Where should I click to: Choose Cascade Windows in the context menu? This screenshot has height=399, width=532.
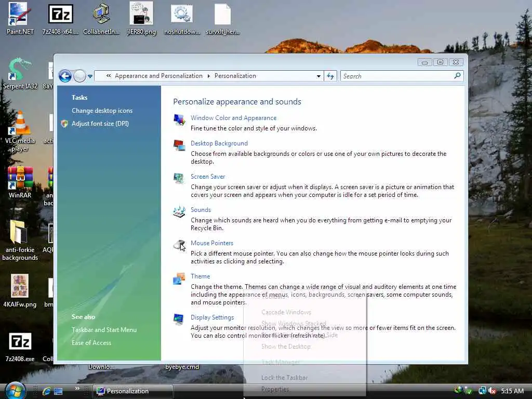tap(286, 312)
